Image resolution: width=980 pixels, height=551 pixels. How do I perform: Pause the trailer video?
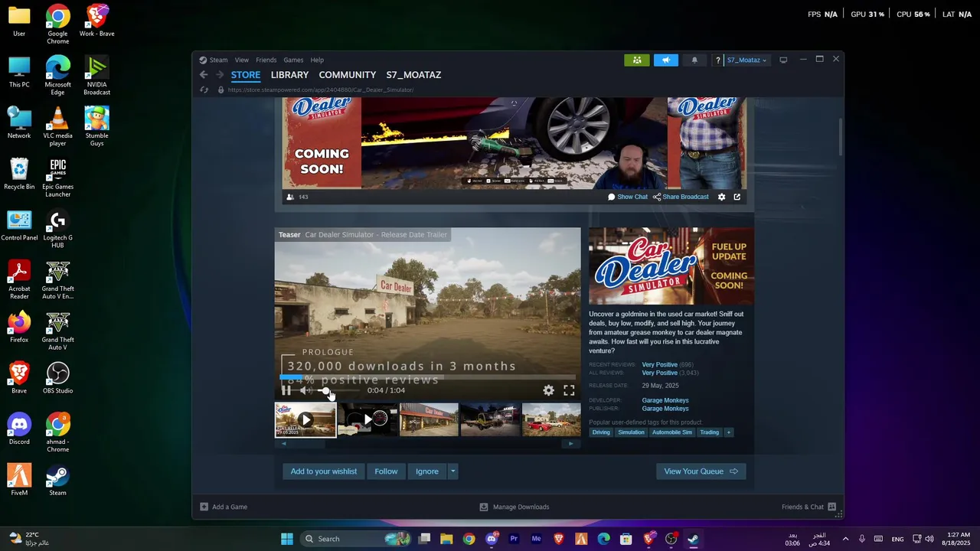pyautogui.click(x=286, y=390)
